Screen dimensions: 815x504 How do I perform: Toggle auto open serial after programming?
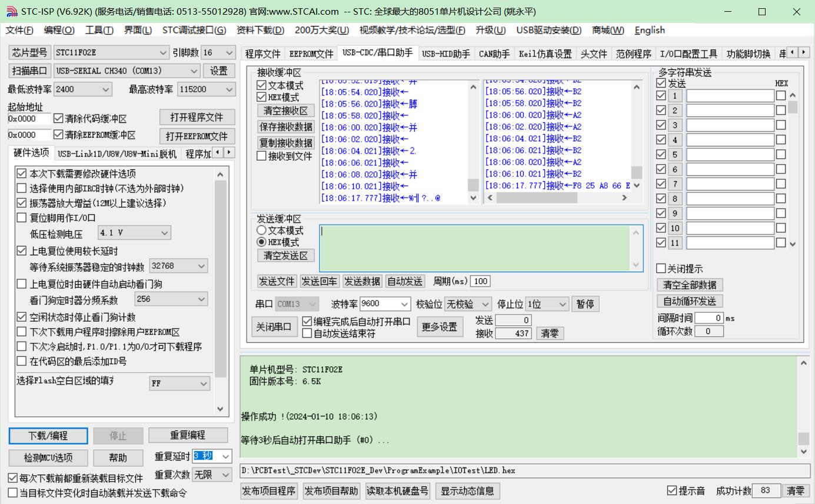pyautogui.click(x=307, y=322)
